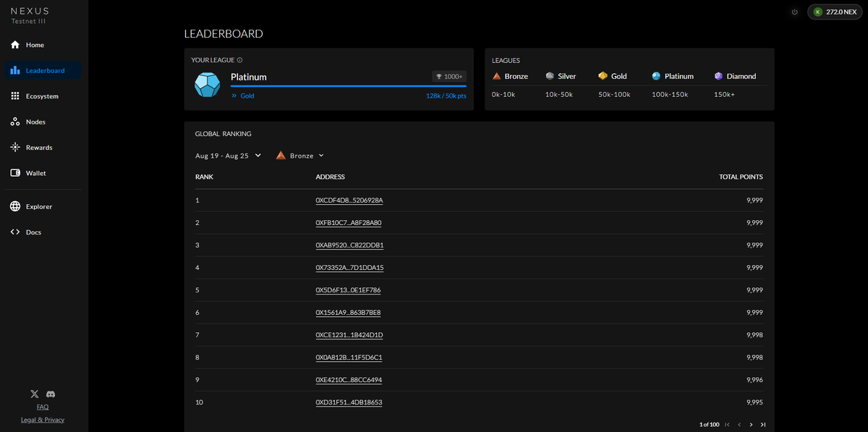
Task: Open the Rewards sparkle icon in sidebar
Action: point(15,148)
